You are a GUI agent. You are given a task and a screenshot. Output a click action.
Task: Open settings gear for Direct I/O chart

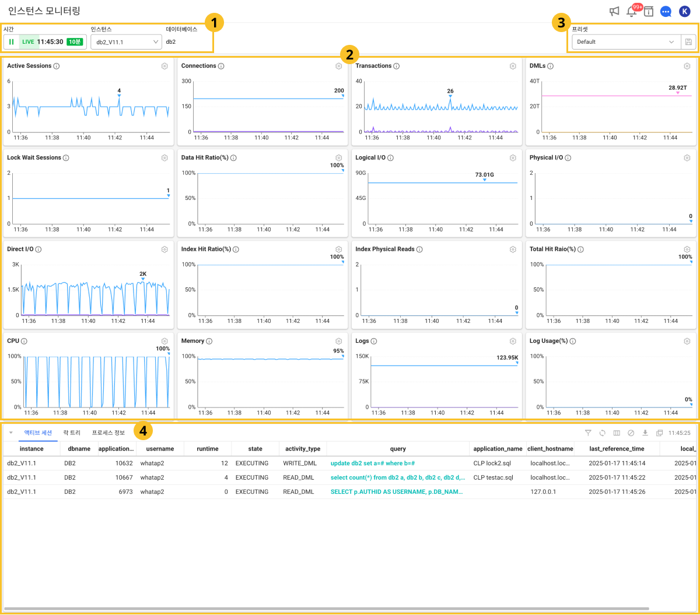(x=164, y=249)
